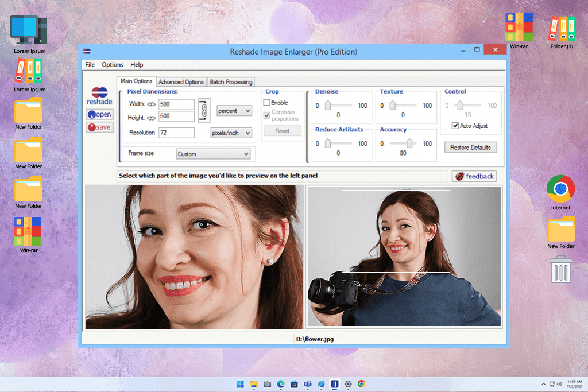Screen dimensions: 588x392
Task: Open Settings gear in the taskbar
Action: pos(348,384)
